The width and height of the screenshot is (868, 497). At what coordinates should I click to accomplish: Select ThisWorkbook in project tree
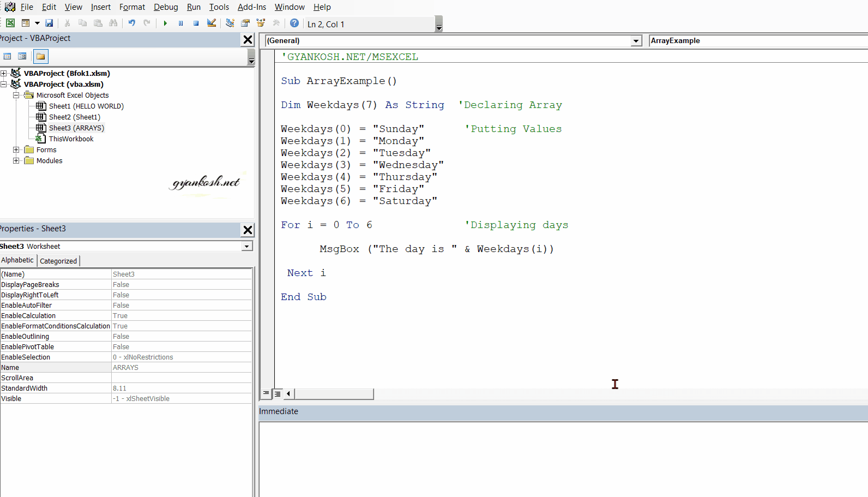point(71,139)
